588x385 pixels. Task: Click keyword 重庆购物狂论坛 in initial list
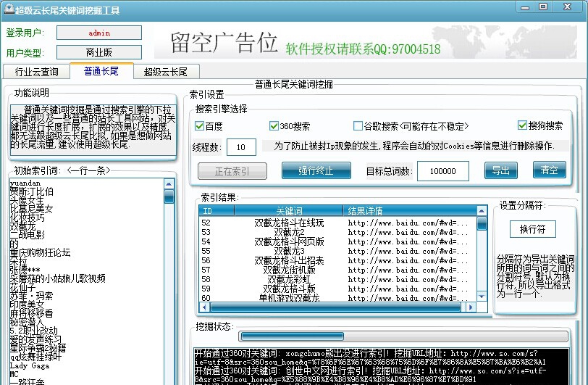pyautogui.click(x=40, y=252)
